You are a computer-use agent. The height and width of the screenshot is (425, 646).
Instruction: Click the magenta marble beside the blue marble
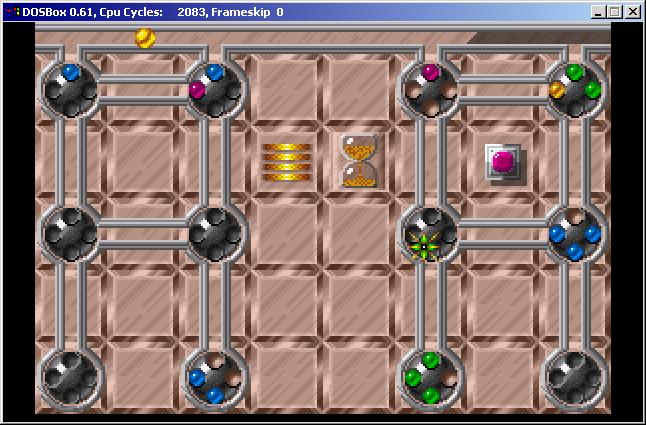[197, 90]
